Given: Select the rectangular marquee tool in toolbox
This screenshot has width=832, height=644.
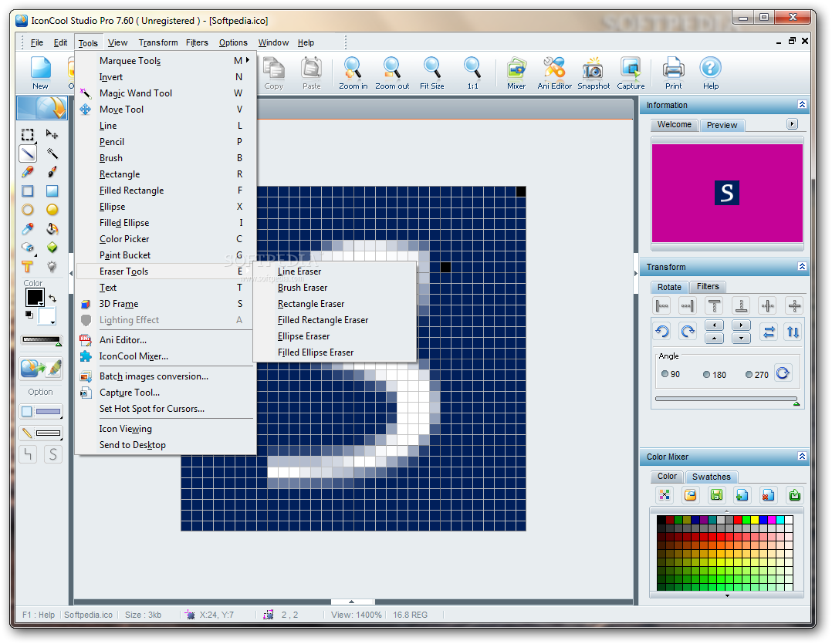Looking at the screenshot, I should pyautogui.click(x=28, y=135).
